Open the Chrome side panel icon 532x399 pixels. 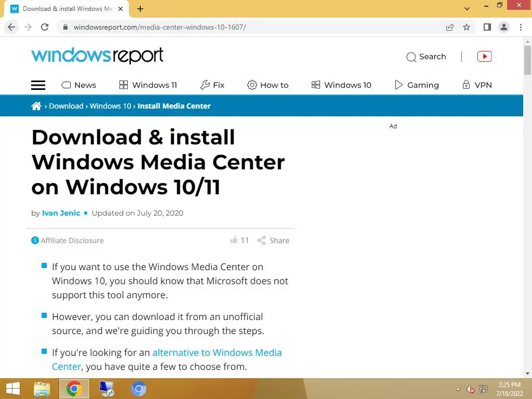tap(487, 27)
